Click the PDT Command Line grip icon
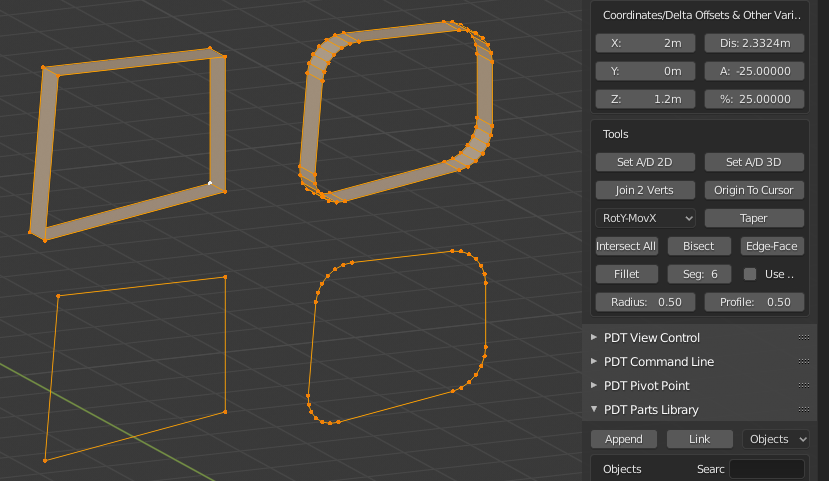The image size is (829, 481). (803, 362)
